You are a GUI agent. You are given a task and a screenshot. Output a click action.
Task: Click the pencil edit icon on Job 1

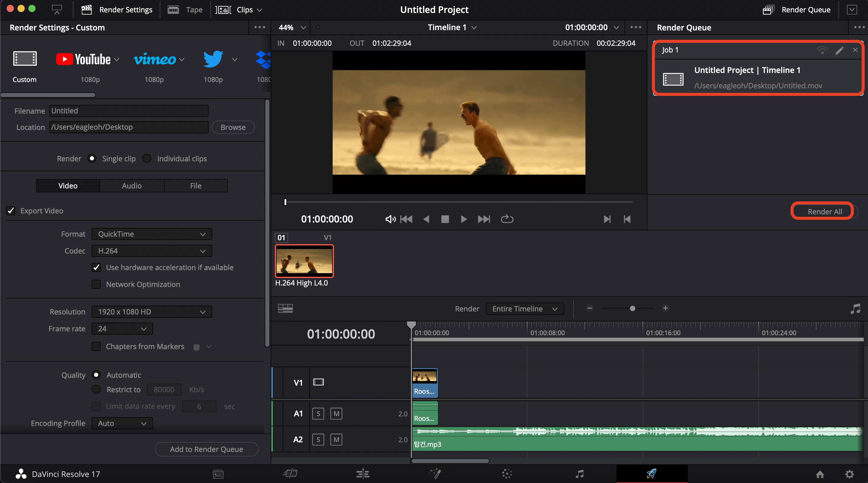[839, 50]
